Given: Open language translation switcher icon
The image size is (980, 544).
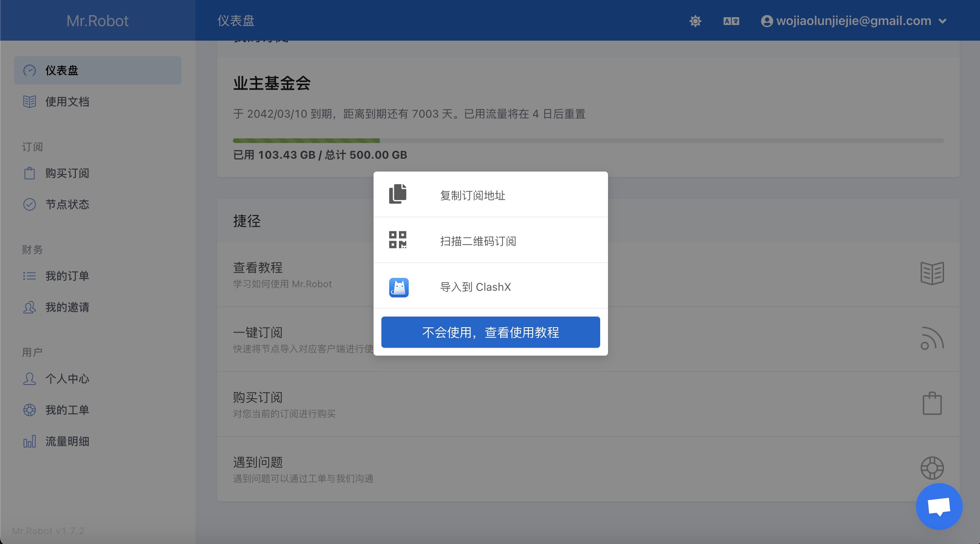Looking at the screenshot, I should [731, 21].
